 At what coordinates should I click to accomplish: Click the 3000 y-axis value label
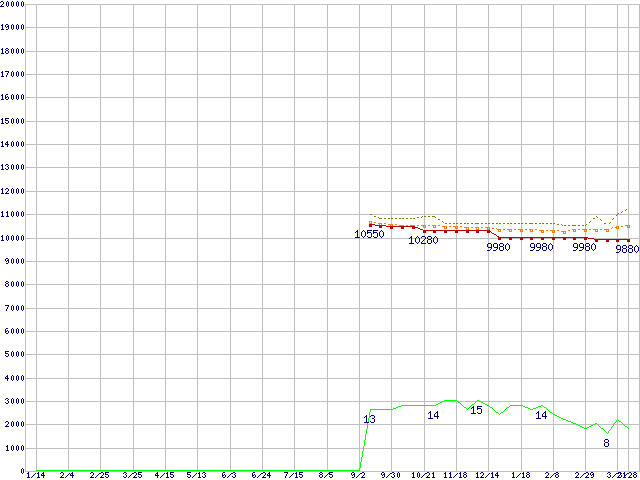tap(14, 401)
